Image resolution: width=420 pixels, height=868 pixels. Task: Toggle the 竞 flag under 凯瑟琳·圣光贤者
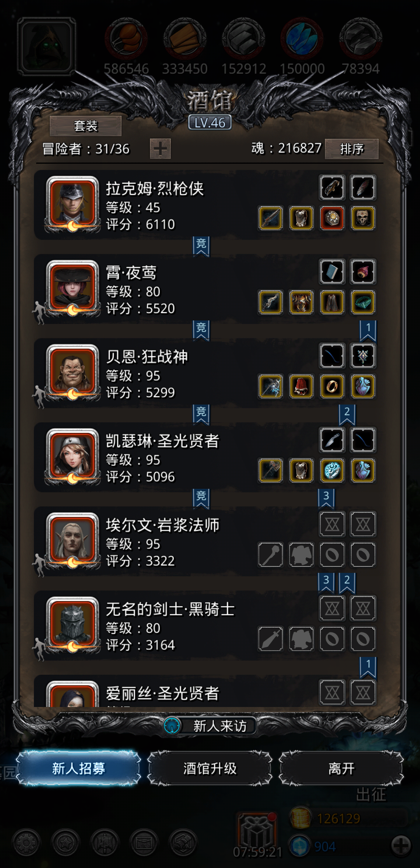[x=201, y=499]
